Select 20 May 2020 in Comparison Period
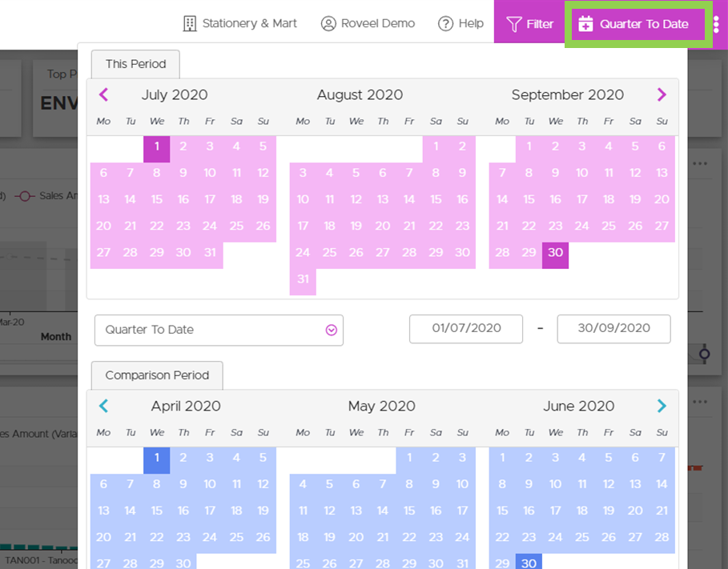The height and width of the screenshot is (569, 728). (x=356, y=537)
